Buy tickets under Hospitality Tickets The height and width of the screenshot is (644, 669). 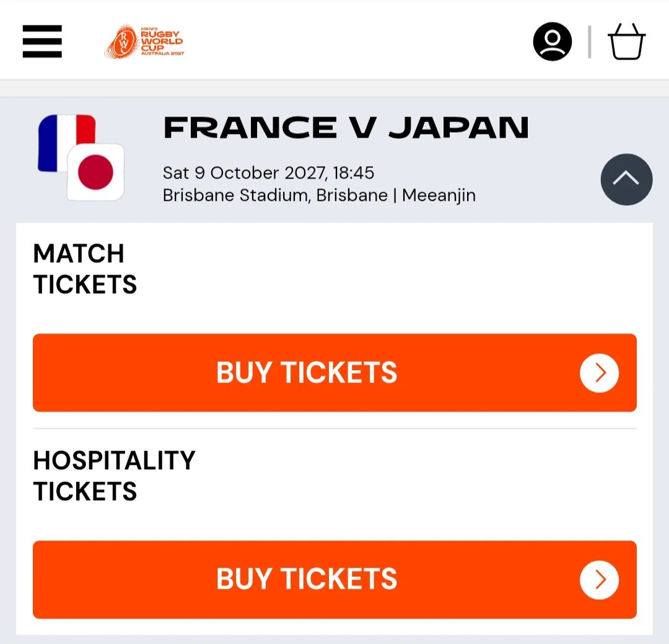pos(334,579)
